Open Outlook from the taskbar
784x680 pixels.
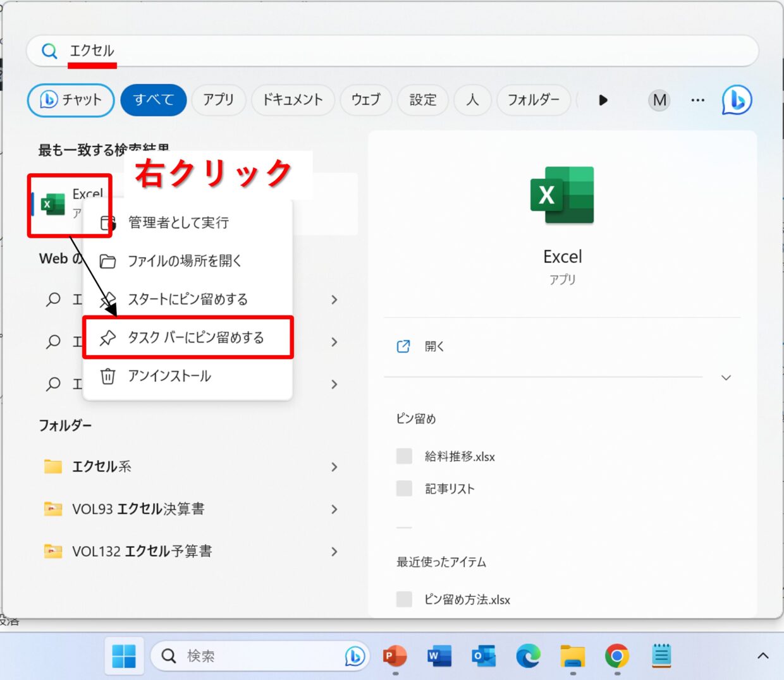(484, 656)
